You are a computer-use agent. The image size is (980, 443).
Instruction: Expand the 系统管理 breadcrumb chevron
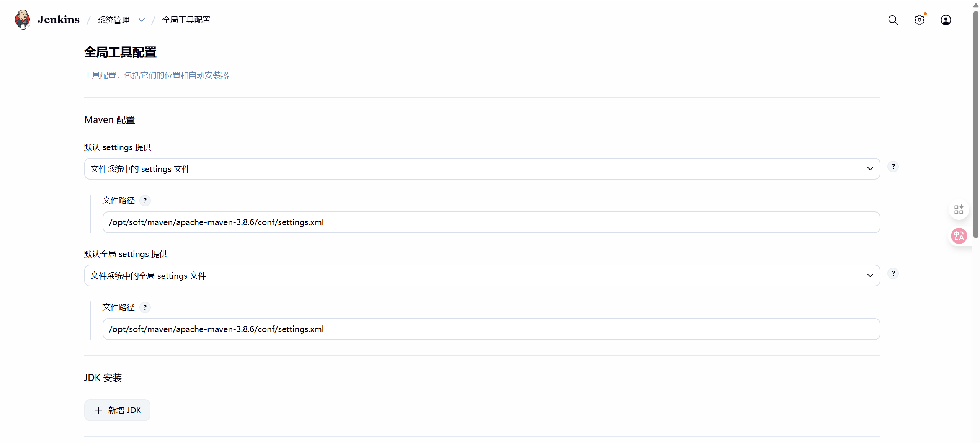142,20
